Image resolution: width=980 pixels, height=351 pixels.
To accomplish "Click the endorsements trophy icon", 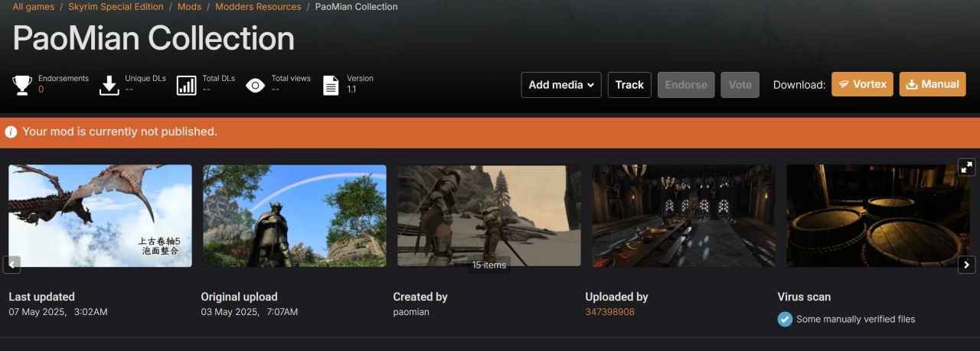I will [22, 85].
